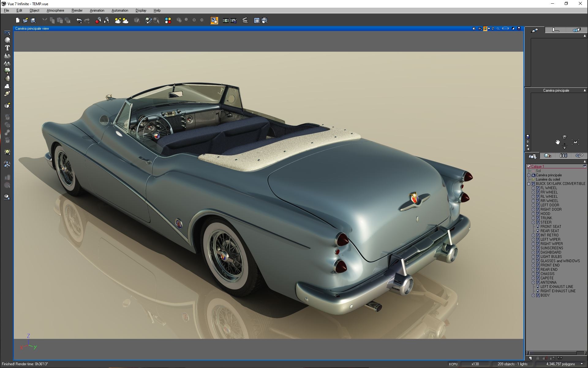Switch to the materials tab in World Browser
588x368 pixels.
point(547,156)
